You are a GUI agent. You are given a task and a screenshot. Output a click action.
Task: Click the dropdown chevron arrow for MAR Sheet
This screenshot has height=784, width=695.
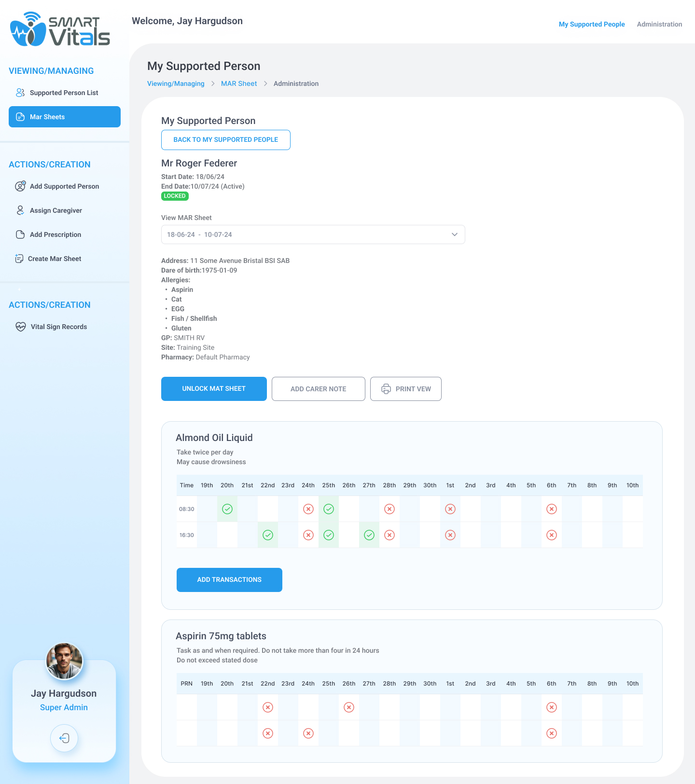(454, 234)
